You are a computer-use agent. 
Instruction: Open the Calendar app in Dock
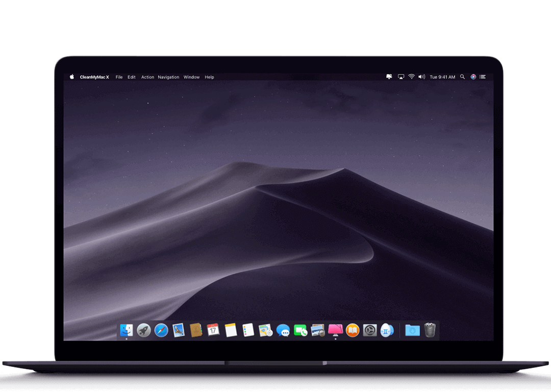click(x=213, y=330)
